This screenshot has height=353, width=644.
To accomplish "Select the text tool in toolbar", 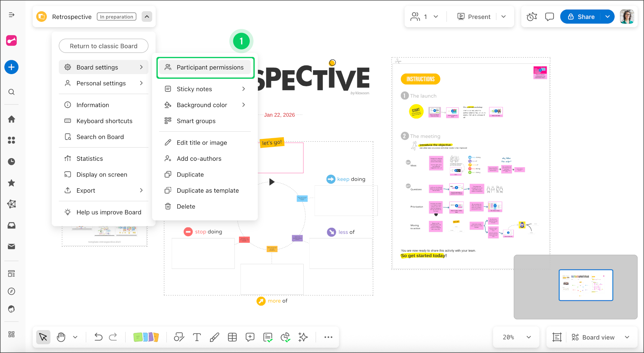I will point(197,337).
